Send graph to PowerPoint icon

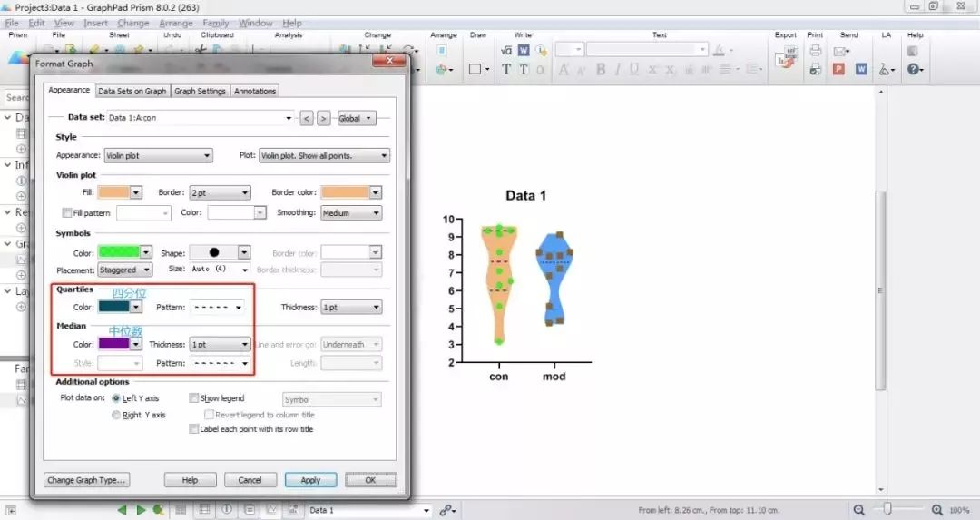click(x=838, y=69)
